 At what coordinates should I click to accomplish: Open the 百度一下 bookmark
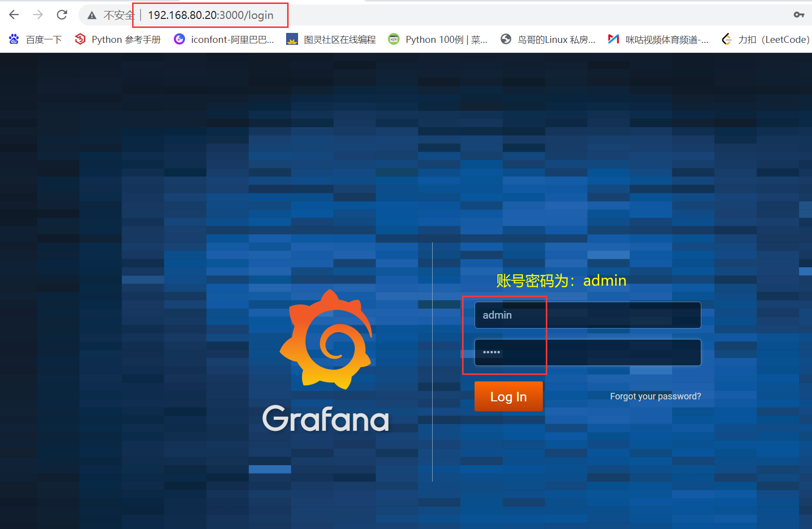(35, 39)
